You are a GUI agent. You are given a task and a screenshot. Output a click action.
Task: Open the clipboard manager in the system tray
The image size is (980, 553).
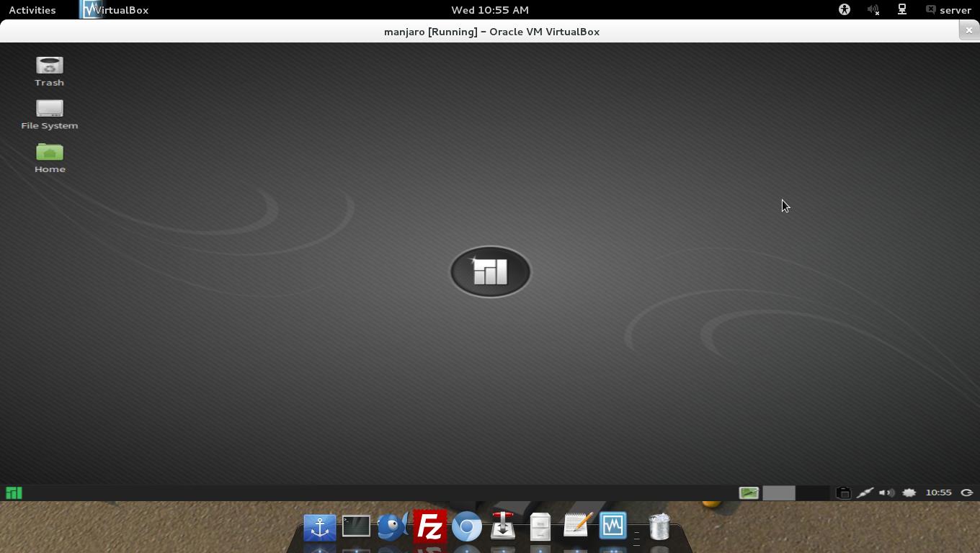pyautogui.click(x=844, y=493)
